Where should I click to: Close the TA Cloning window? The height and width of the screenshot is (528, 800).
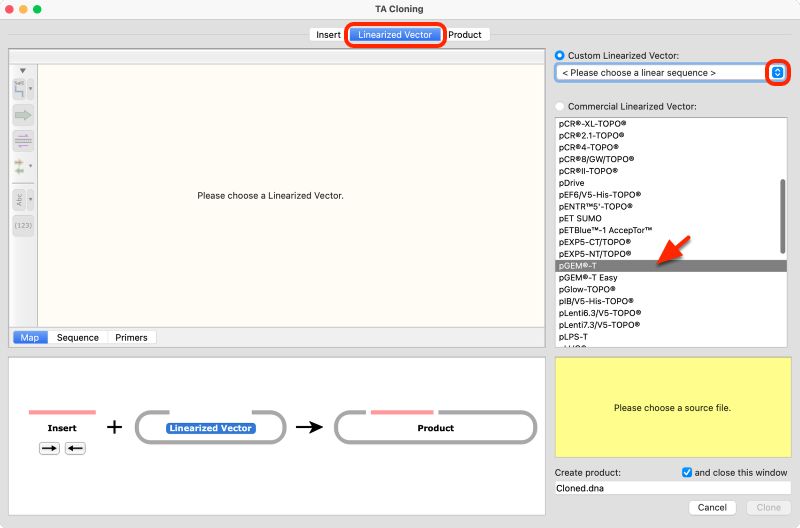click(9, 9)
